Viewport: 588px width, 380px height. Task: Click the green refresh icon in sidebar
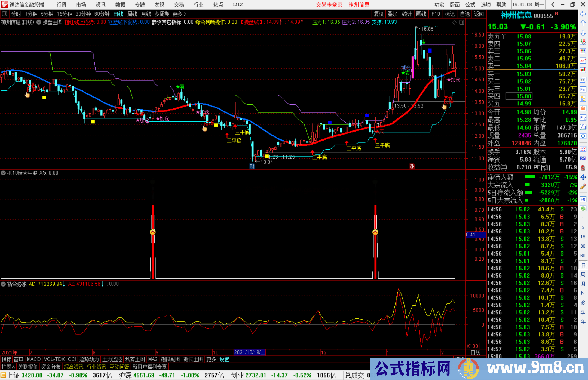[583, 209]
